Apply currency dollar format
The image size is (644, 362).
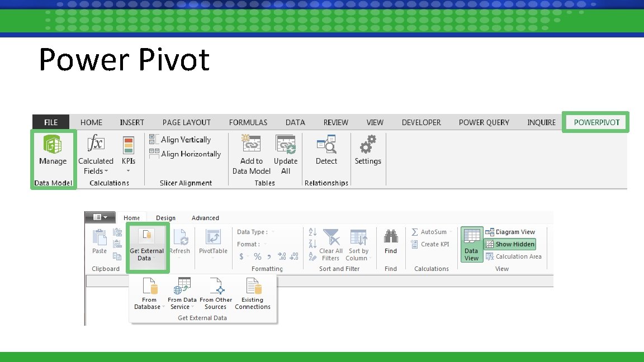coord(241,256)
